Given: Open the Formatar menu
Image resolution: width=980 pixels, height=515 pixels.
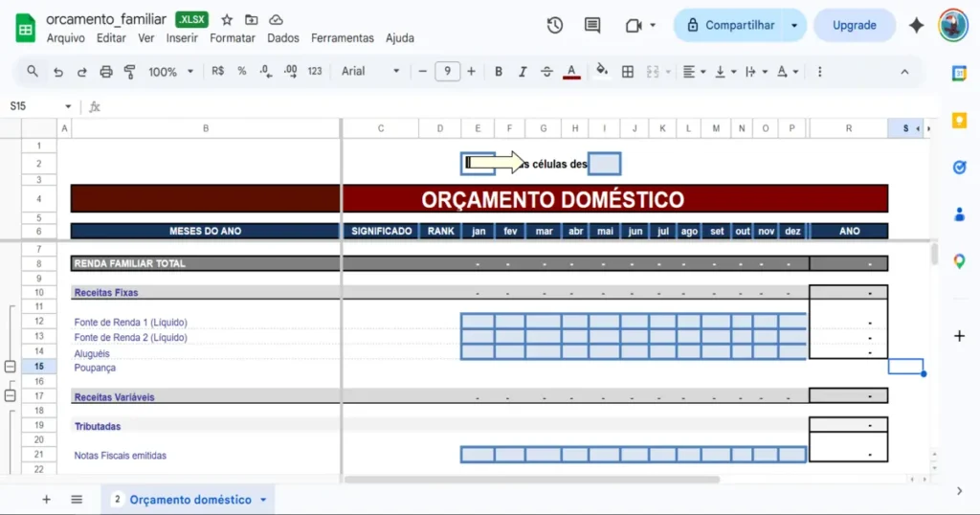Looking at the screenshot, I should [233, 38].
